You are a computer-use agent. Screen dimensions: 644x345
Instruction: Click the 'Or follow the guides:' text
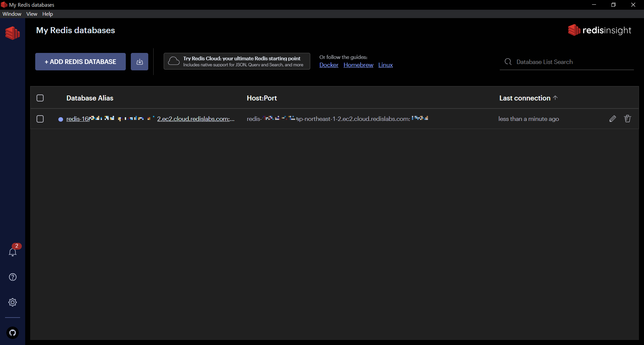point(343,57)
